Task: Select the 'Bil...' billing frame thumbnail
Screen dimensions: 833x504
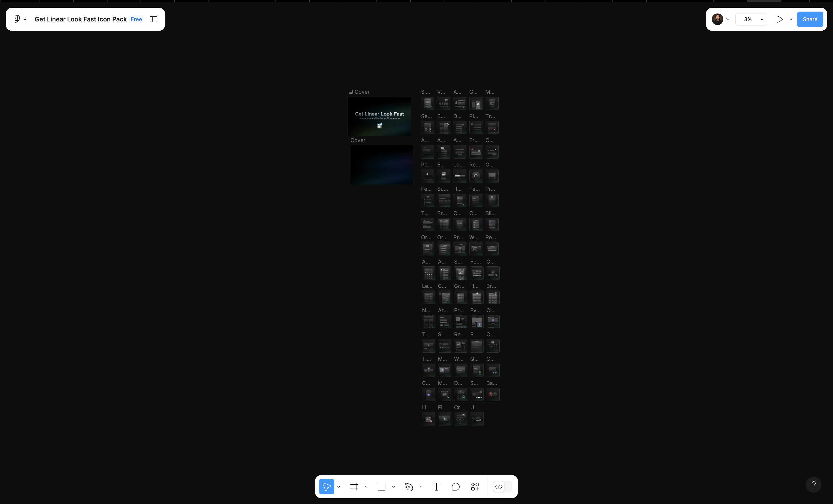Action: 492,224
